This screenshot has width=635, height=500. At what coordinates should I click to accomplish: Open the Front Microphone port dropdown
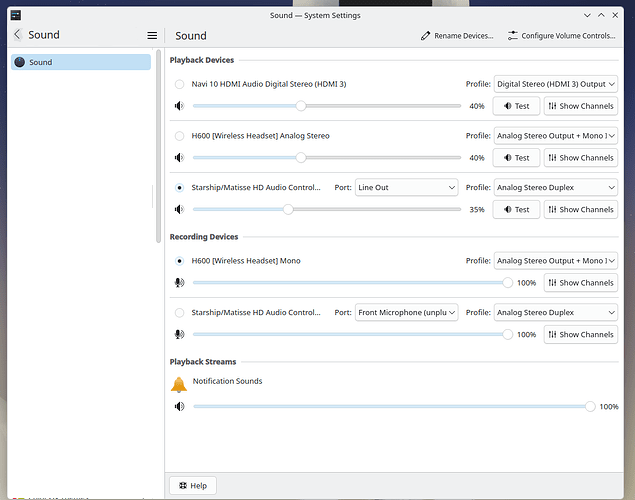(x=406, y=312)
